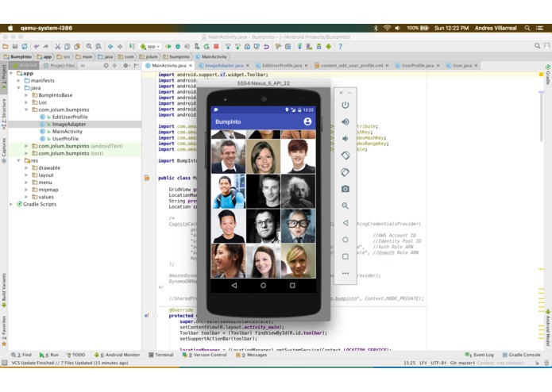Tap the phone's back navigation button

[234, 286]
